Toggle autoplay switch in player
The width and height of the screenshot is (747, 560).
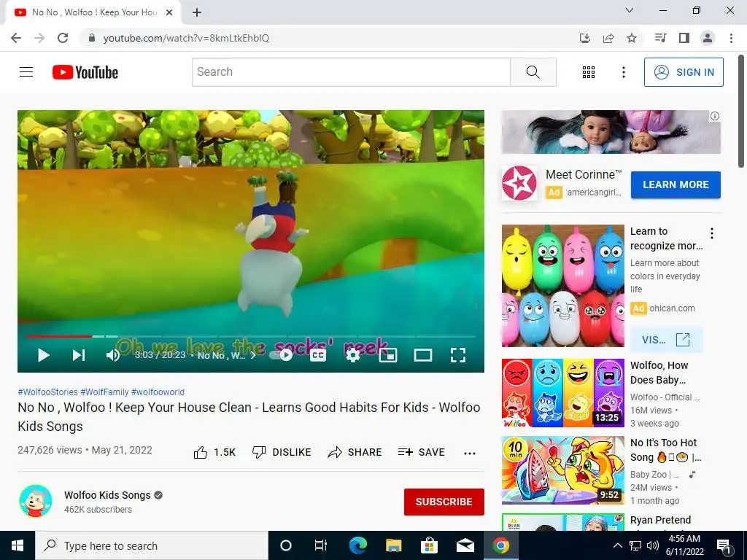pos(281,355)
